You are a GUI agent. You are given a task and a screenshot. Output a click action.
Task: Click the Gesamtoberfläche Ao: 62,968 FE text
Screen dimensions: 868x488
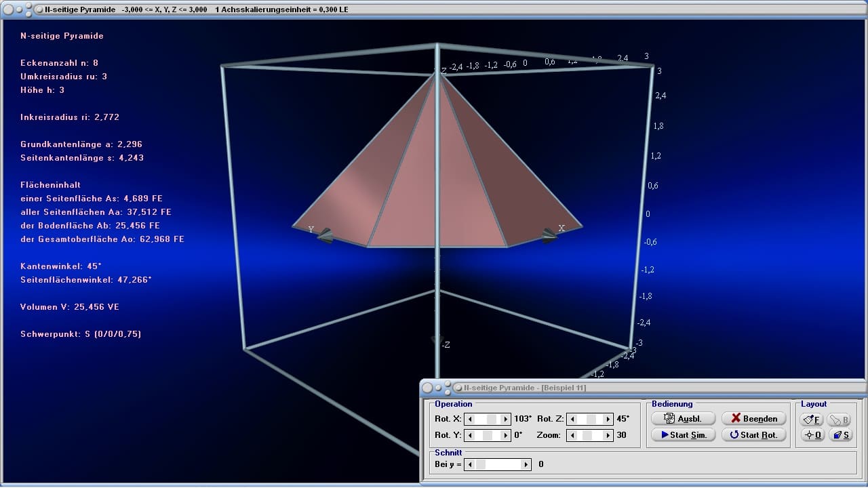102,239
